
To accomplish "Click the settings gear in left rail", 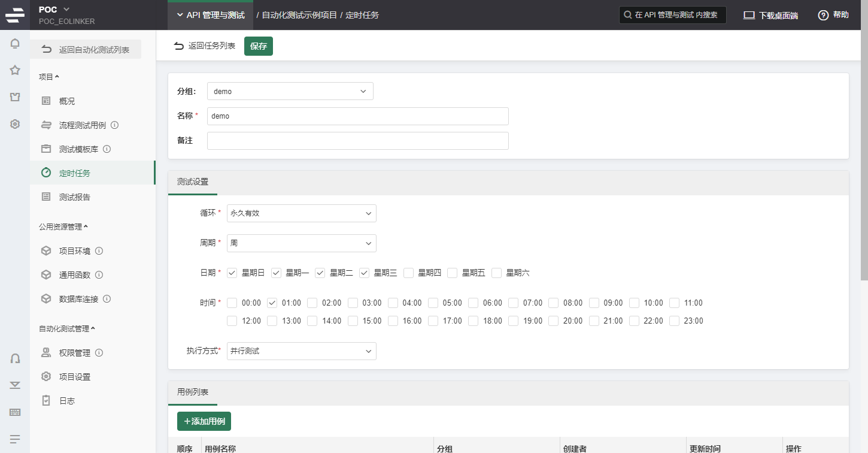I will [15, 124].
